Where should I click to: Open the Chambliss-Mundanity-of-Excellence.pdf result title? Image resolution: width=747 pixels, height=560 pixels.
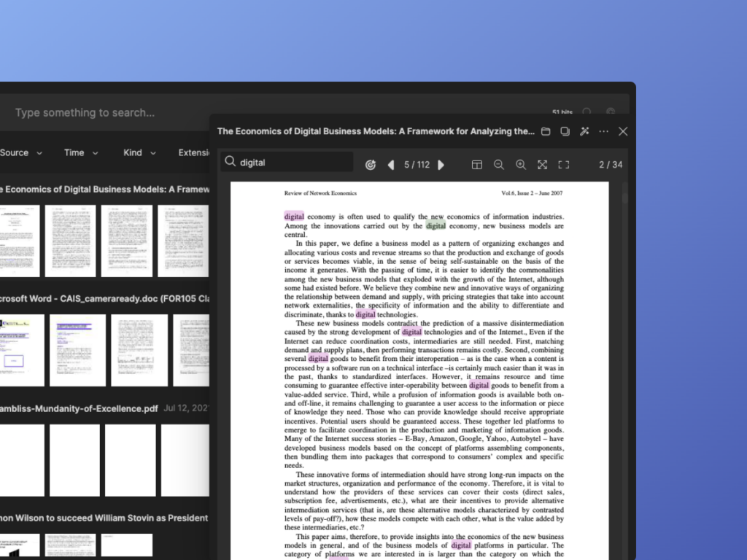coord(79,408)
